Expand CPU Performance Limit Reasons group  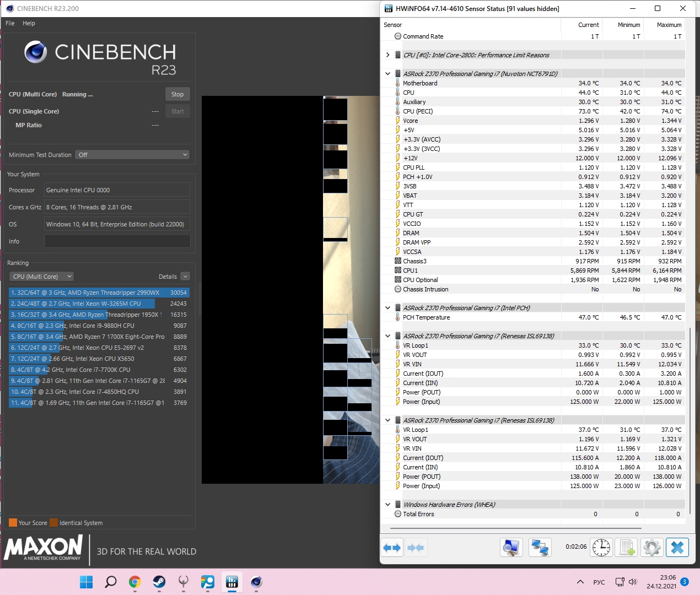tap(387, 55)
